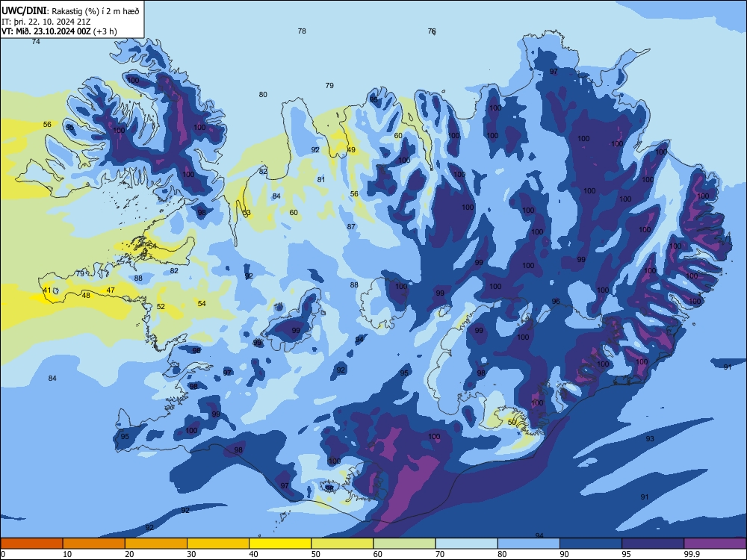Click the 70–80 pale blue legend swatch
The height and width of the screenshot is (560, 747).
coord(467,544)
